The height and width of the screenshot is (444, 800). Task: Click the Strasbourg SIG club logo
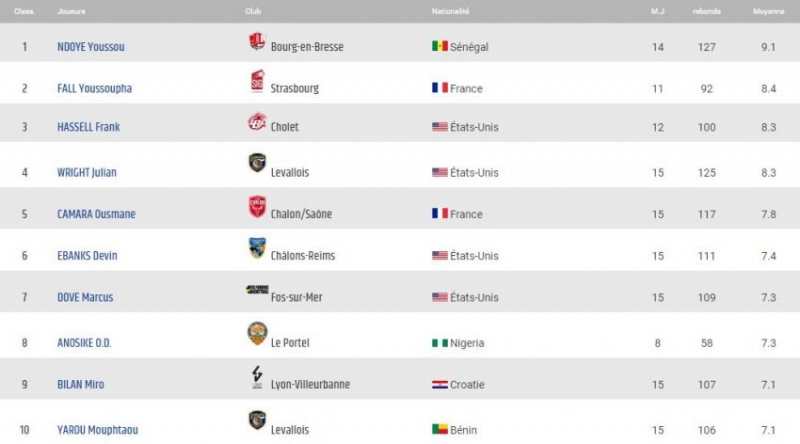pyautogui.click(x=257, y=82)
